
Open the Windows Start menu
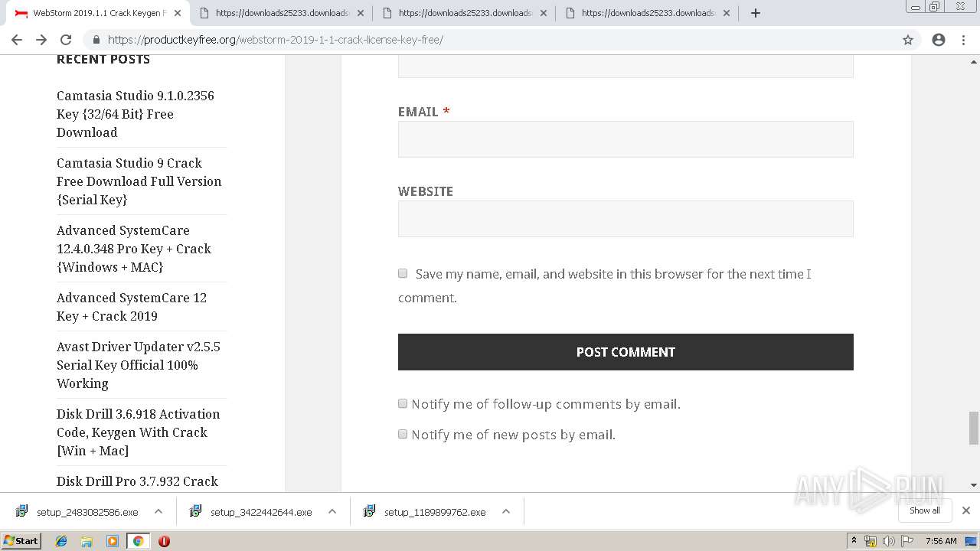21,541
